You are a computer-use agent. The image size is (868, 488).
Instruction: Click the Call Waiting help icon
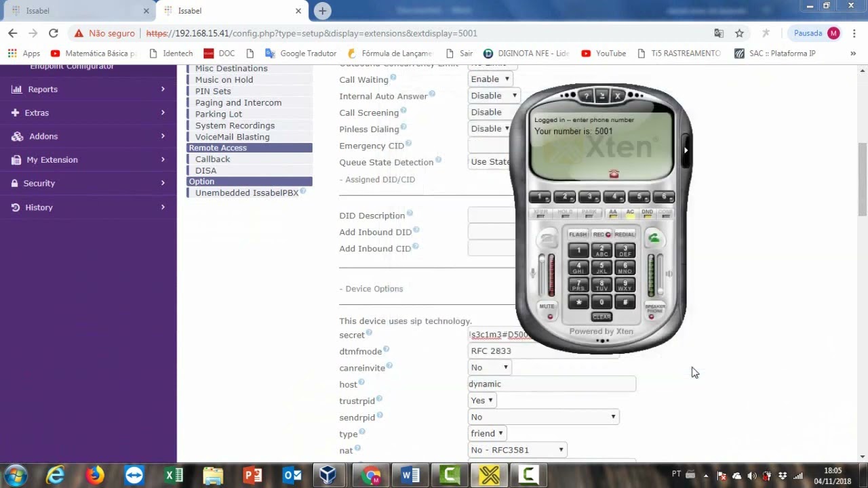(x=393, y=77)
